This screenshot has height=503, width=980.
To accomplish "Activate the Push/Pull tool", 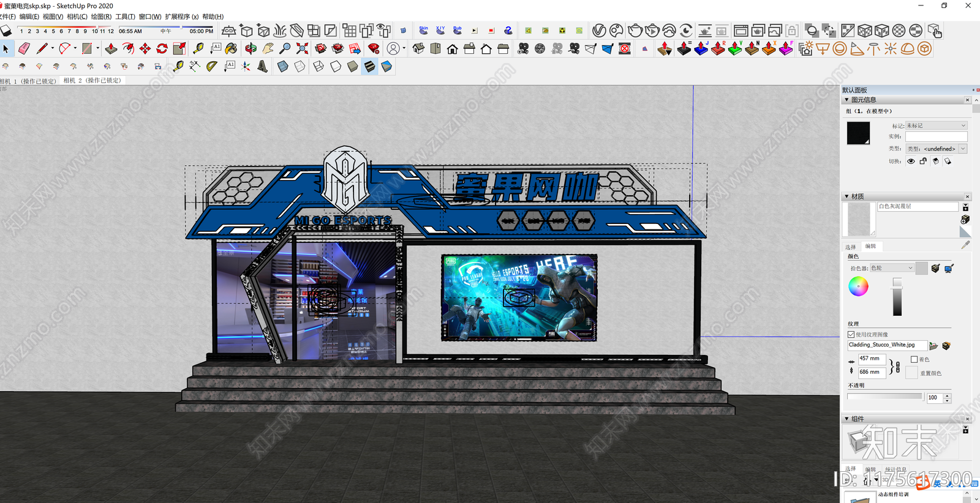I will (111, 48).
